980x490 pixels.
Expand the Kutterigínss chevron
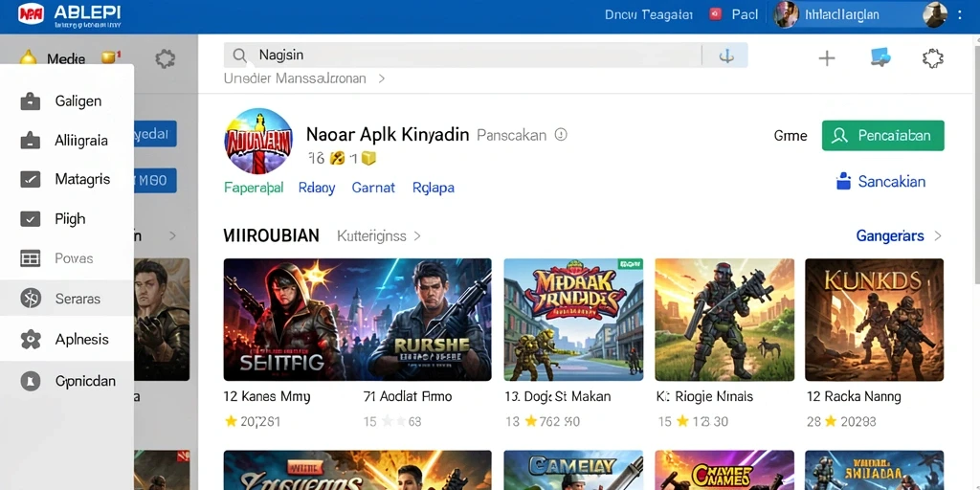coord(417,236)
